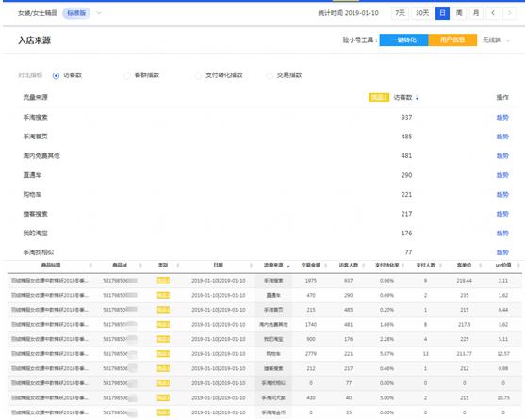The image size is (525, 420).
Task: Select the 交易指数 radio button
Action: coord(270,76)
